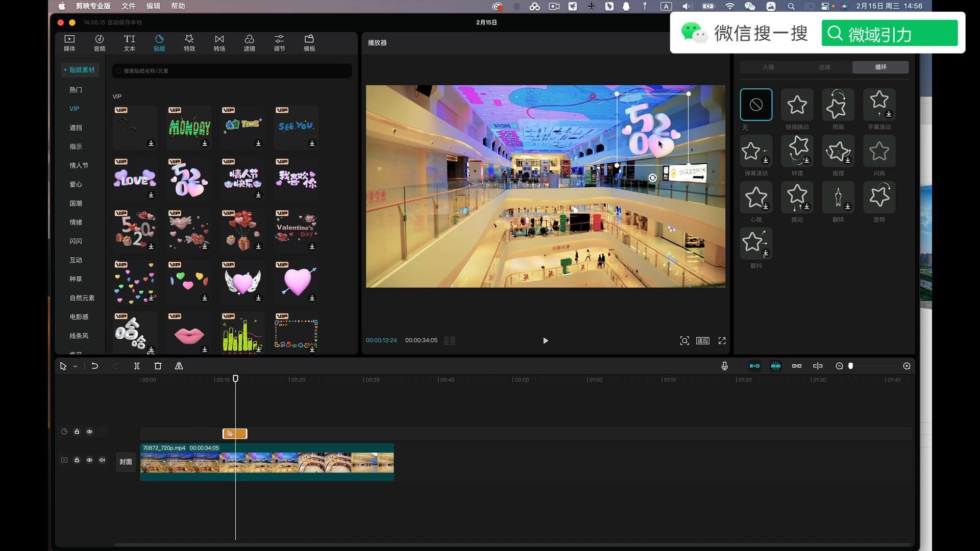Enter fullscreen preview mode
The image size is (980, 551).
(x=722, y=341)
